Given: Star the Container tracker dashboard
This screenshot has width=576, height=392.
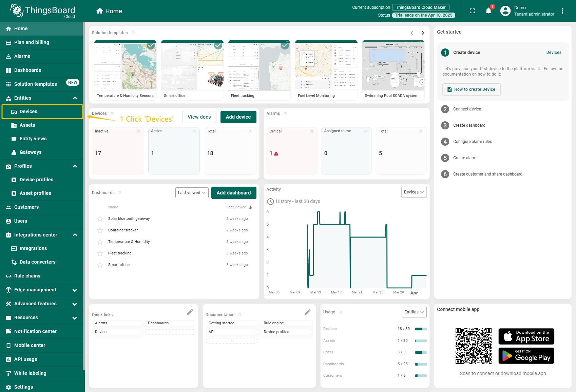Looking at the screenshot, I should tap(100, 230).
